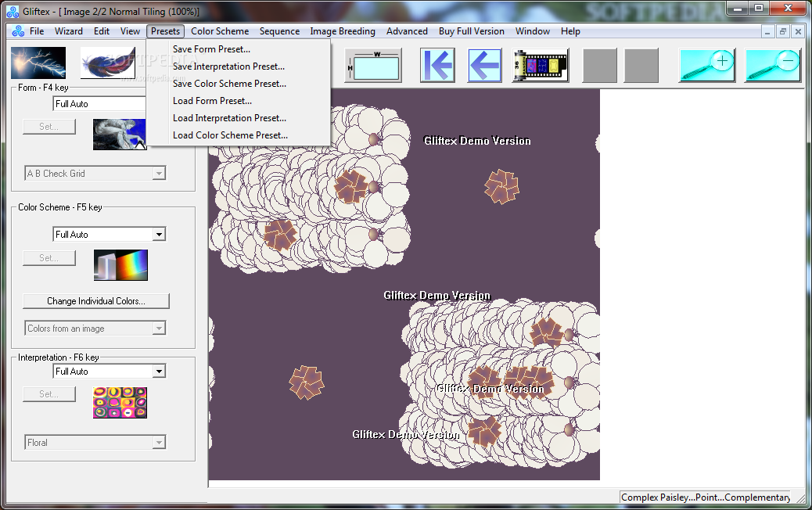Open the Help menu
This screenshot has height=510, width=812.
coord(570,31)
